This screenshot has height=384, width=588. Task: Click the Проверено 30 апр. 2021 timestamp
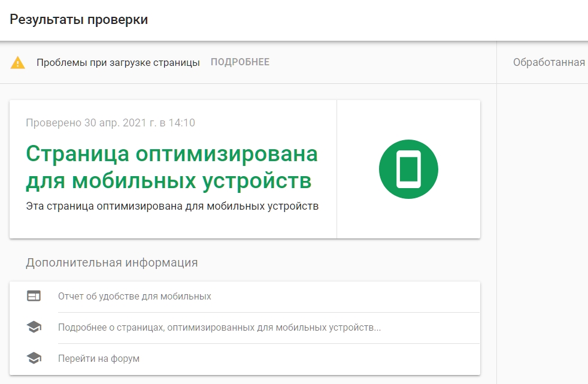(x=110, y=123)
